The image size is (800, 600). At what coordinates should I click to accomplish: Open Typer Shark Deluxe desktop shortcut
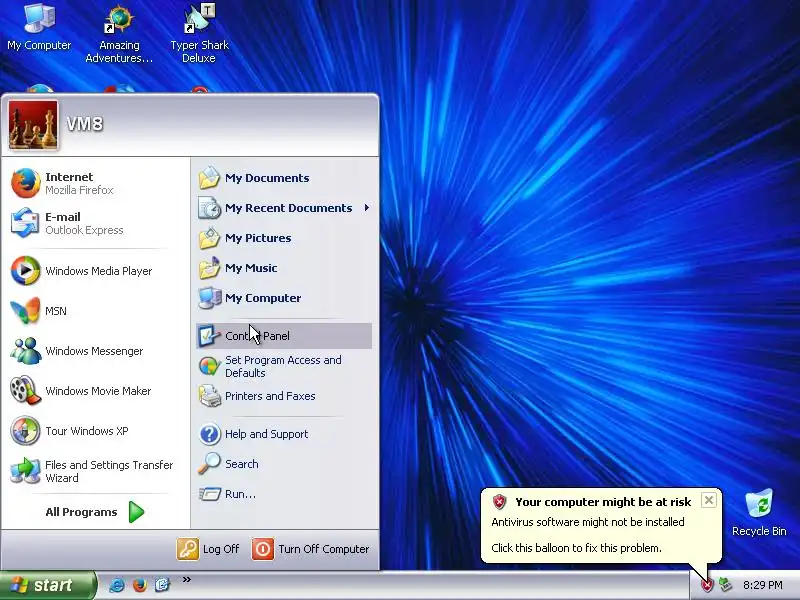coord(199,33)
